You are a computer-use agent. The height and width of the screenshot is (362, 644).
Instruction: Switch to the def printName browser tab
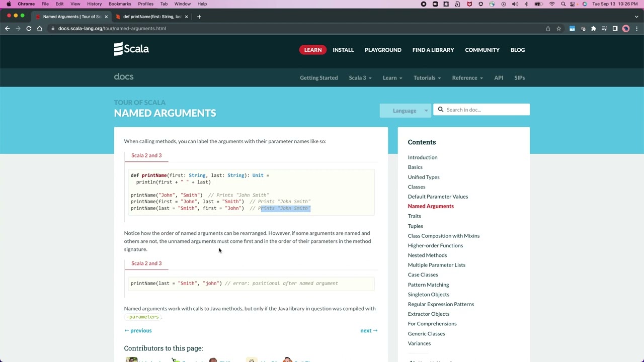click(152, 17)
